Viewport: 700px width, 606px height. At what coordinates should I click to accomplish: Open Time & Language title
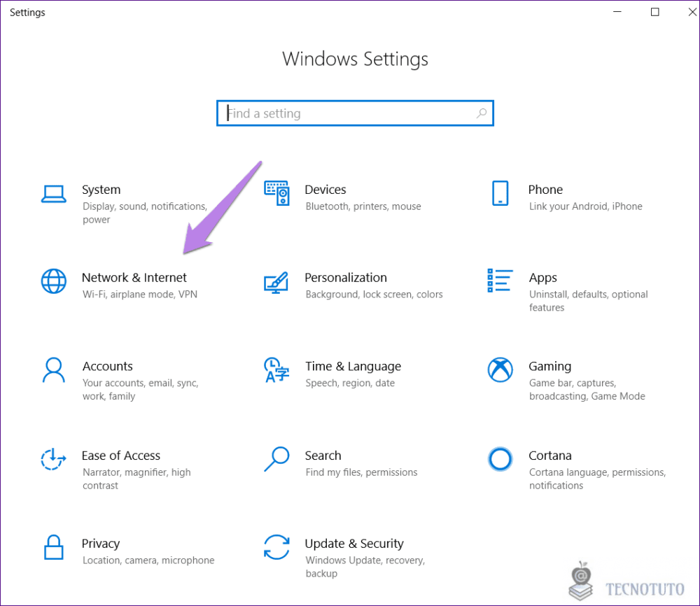(x=353, y=367)
